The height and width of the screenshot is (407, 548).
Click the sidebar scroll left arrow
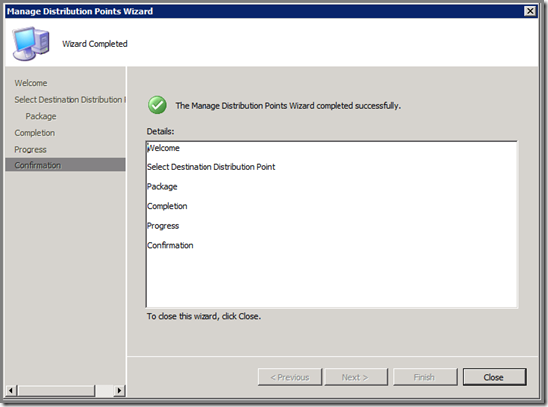[x=11, y=390]
